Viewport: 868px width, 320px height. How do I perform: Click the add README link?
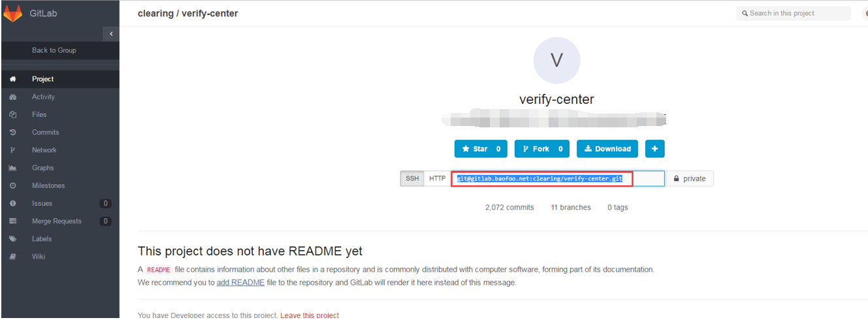(x=240, y=283)
